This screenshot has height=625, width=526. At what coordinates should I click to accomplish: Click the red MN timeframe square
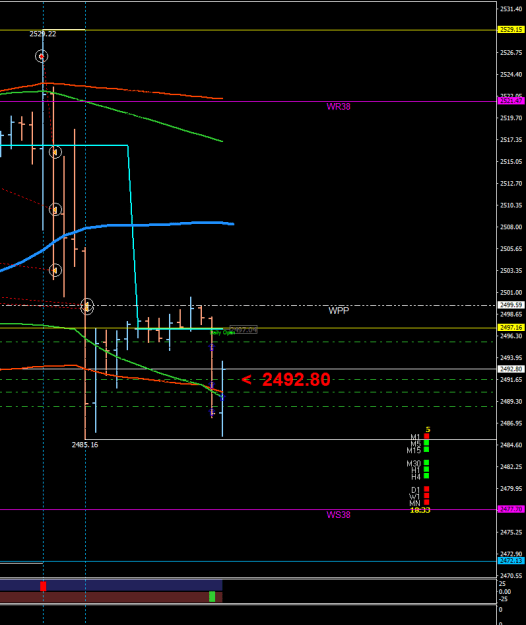pos(427,502)
